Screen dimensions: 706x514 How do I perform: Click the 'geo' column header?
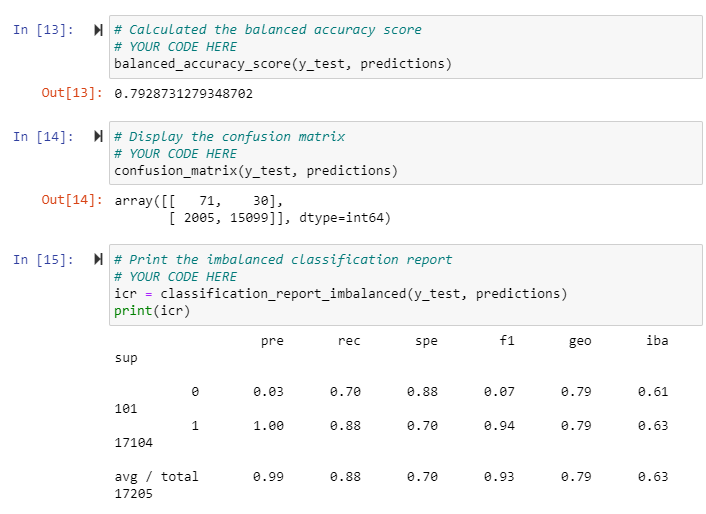[580, 342]
